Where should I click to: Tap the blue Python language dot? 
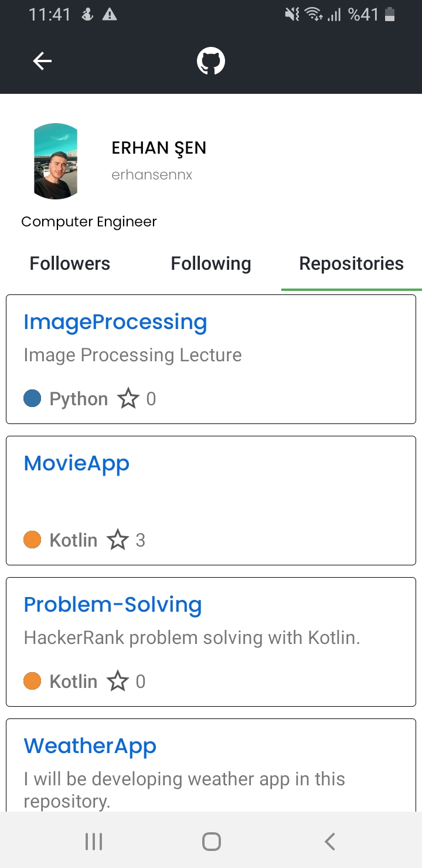33,398
